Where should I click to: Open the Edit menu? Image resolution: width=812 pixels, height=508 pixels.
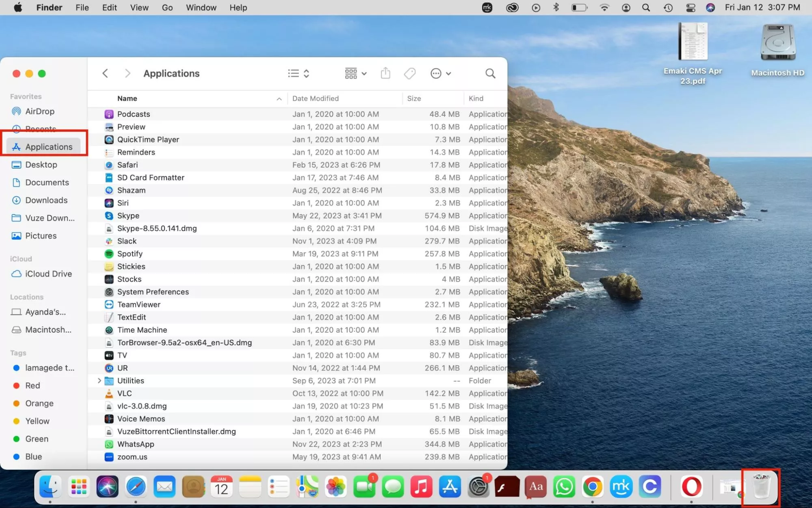coord(109,7)
